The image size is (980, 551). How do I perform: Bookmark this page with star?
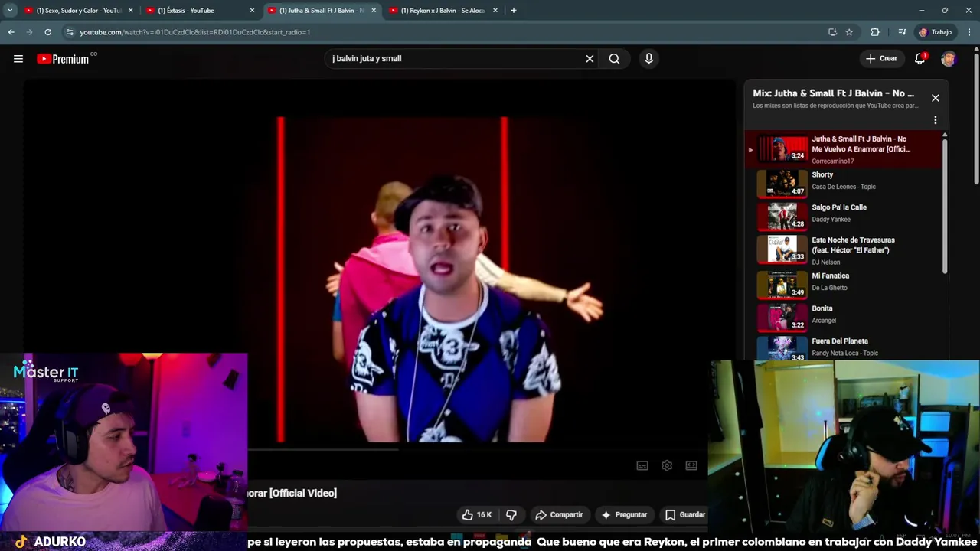tap(849, 32)
